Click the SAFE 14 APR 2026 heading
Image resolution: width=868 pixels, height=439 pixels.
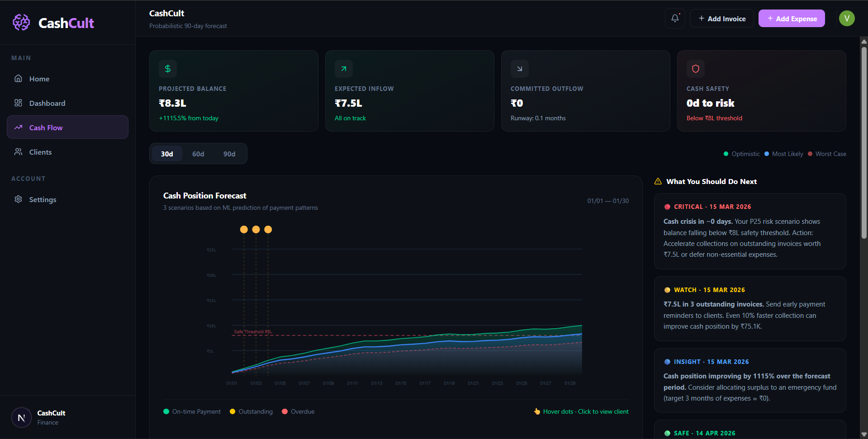pos(704,433)
